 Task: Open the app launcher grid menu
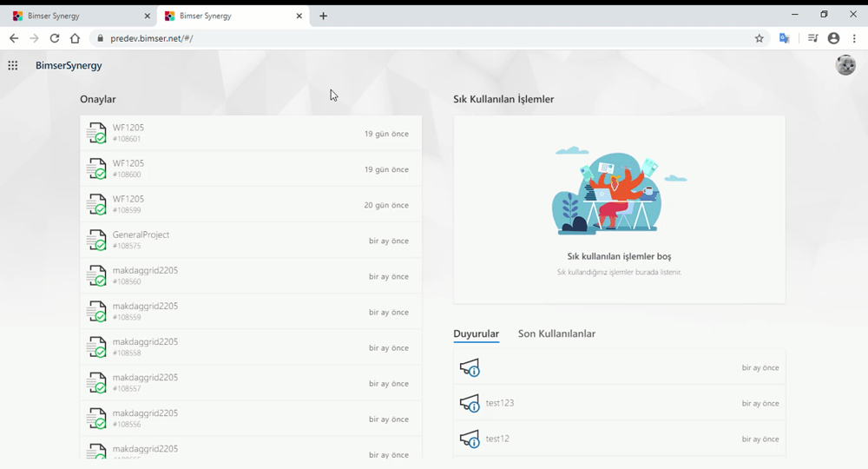click(13, 65)
